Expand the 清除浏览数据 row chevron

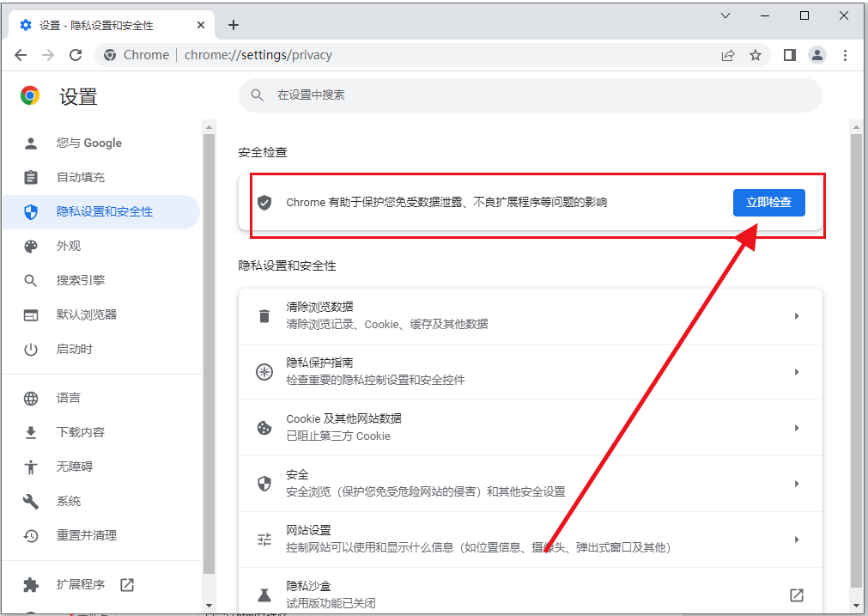(796, 315)
